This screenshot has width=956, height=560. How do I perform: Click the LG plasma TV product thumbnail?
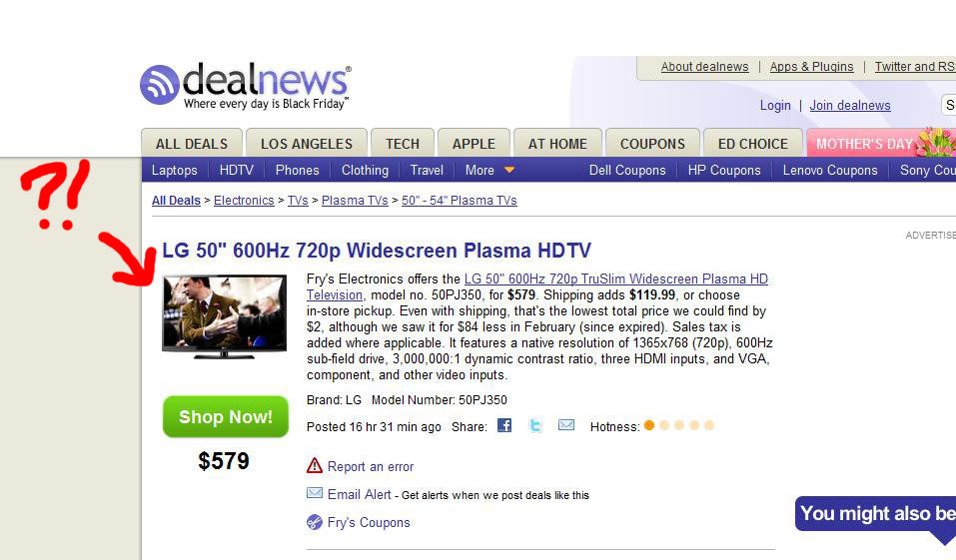click(225, 316)
